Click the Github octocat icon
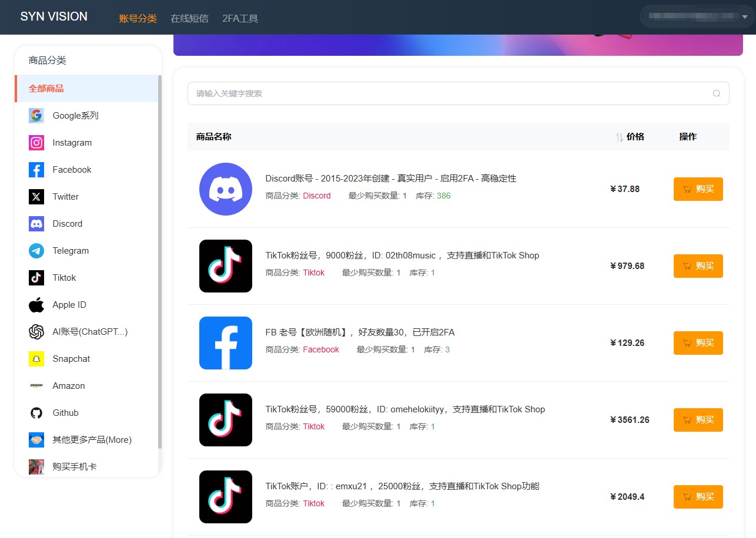The width and height of the screenshot is (756, 538). click(x=36, y=413)
